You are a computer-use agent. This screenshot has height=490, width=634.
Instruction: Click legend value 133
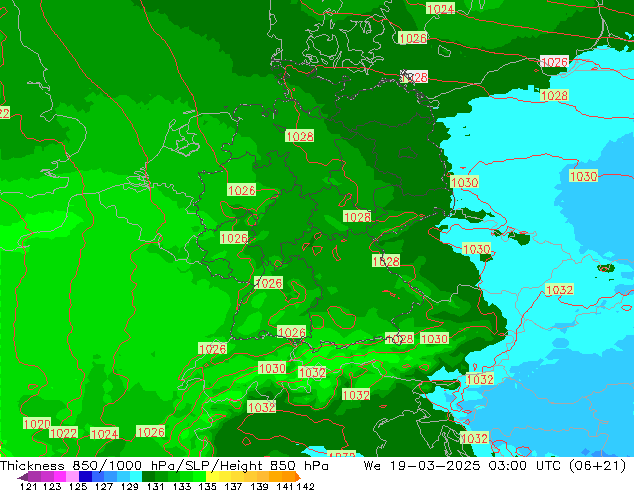181,486
